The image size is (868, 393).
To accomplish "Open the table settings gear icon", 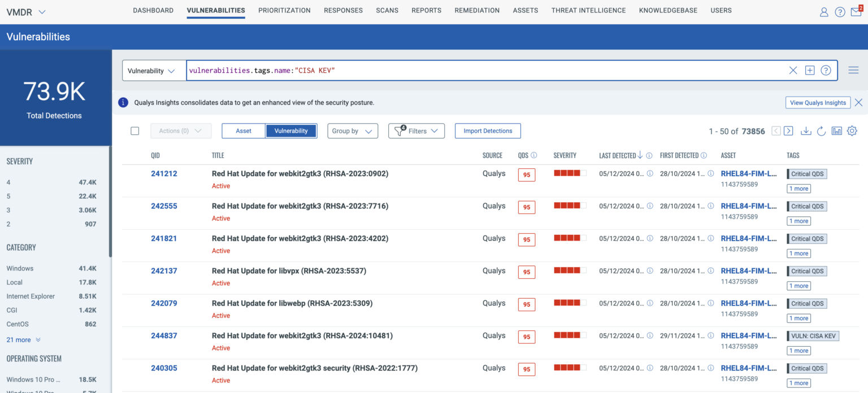I will 852,130.
